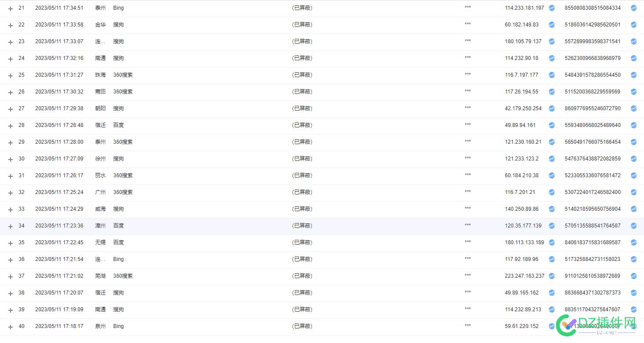644x343 pixels.
Task: Click the chart icon beside ID 5650491766075166454
Action: (x=633, y=142)
